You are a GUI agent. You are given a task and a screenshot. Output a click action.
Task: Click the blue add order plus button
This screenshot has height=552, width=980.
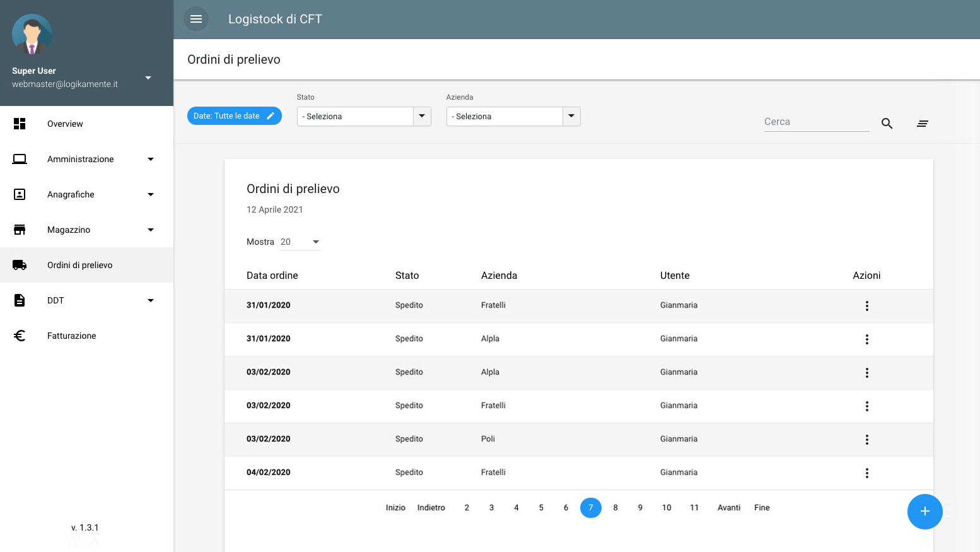pyautogui.click(x=925, y=512)
